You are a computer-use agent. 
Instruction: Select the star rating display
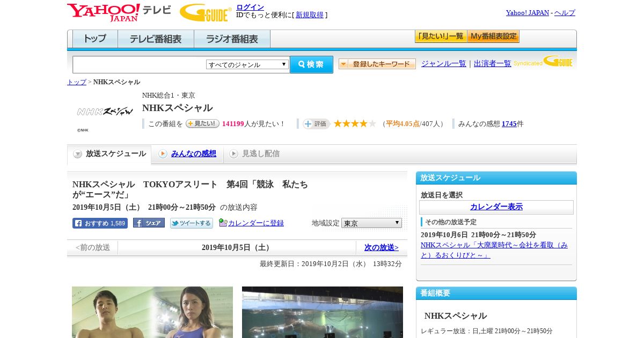(x=355, y=123)
